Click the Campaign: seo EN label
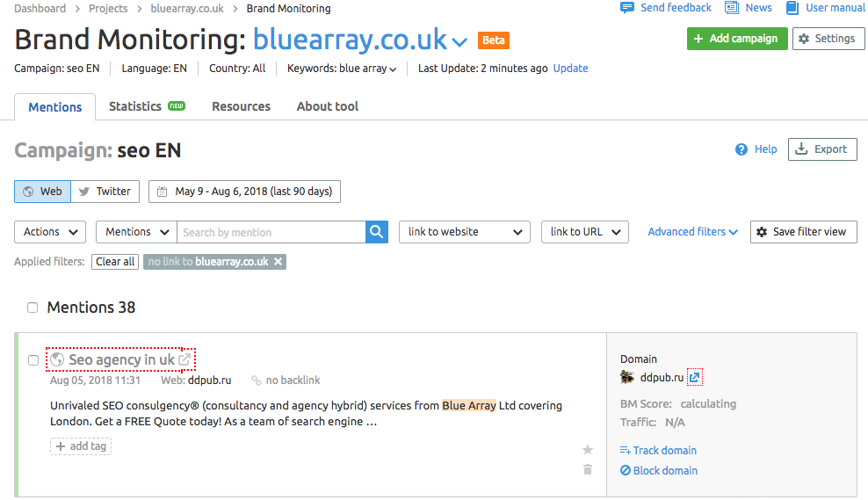 click(56, 69)
